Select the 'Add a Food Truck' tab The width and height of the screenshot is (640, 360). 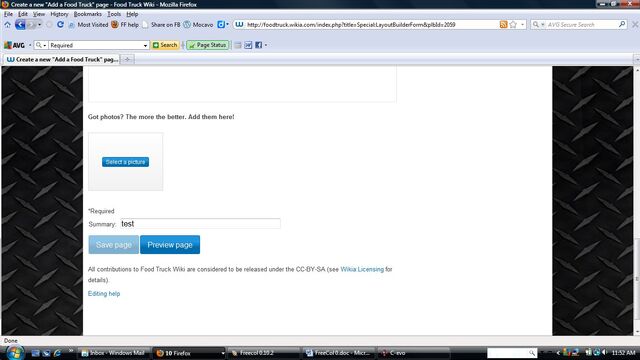(x=62, y=59)
